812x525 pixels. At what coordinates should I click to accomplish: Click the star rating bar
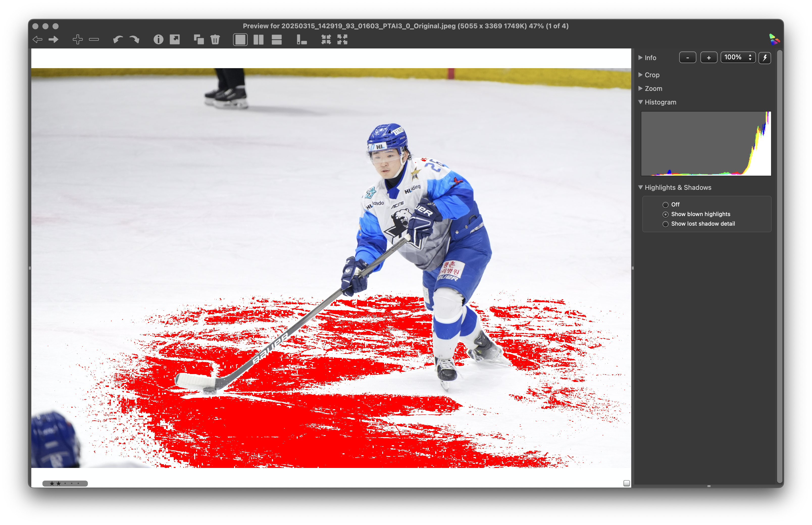pyautogui.click(x=65, y=483)
